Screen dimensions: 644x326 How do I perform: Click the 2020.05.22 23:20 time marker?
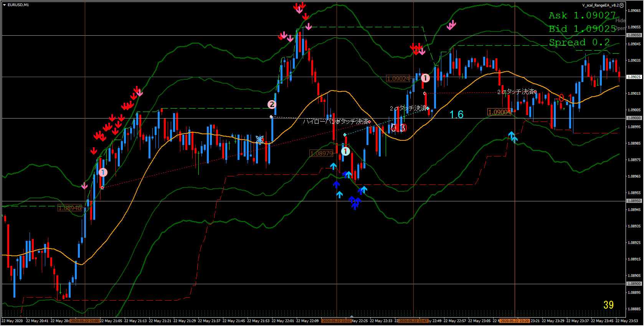[x=515, y=321]
